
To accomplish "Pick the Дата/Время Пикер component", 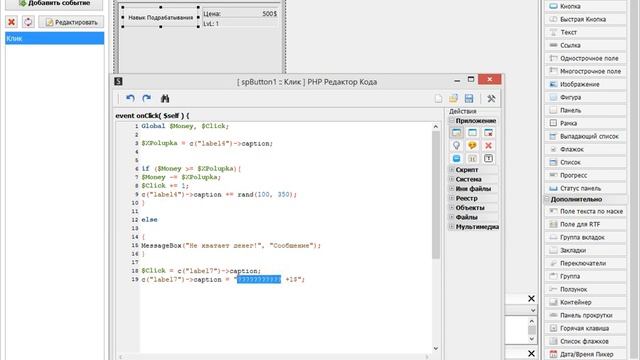I will (x=585, y=354).
